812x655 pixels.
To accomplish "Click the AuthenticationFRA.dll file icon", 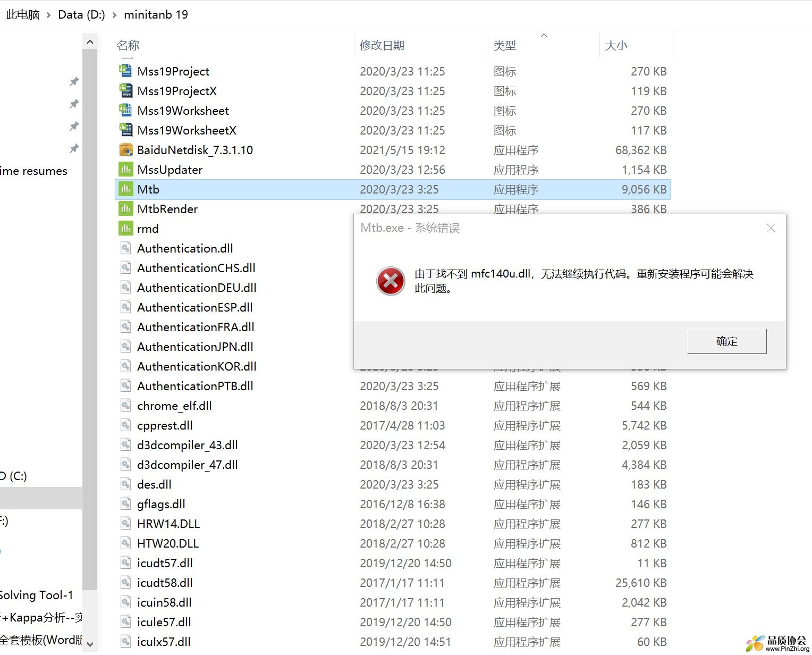I will click(x=125, y=327).
